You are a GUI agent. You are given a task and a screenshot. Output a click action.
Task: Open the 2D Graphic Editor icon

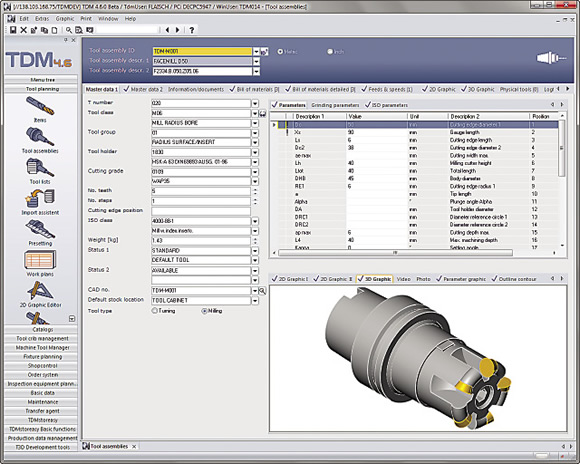click(x=40, y=291)
